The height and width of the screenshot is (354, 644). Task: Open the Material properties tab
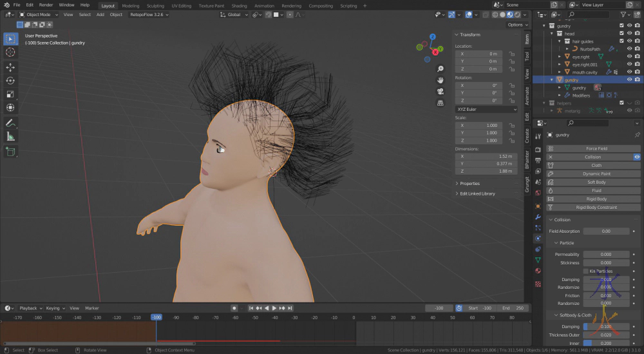click(538, 271)
